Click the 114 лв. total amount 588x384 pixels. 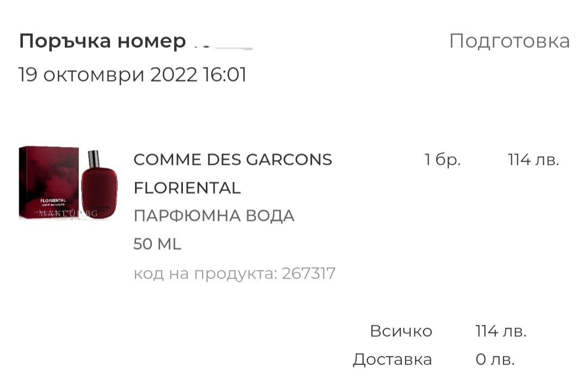tap(500, 331)
